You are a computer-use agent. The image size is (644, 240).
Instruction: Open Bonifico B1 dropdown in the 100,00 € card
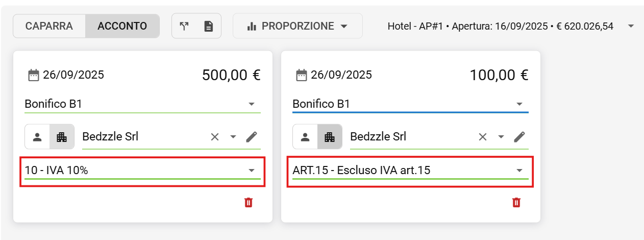[519, 104]
